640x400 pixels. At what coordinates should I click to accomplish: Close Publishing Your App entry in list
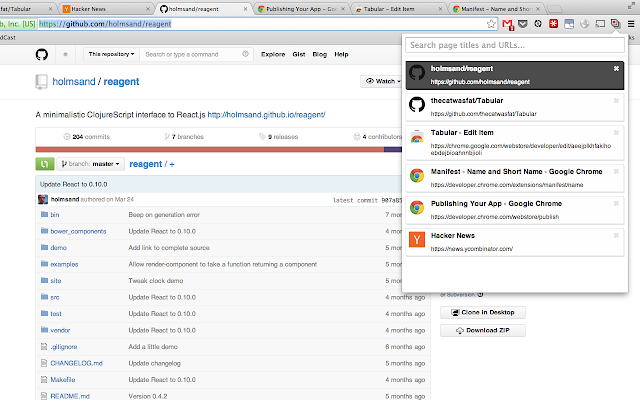coord(616,203)
